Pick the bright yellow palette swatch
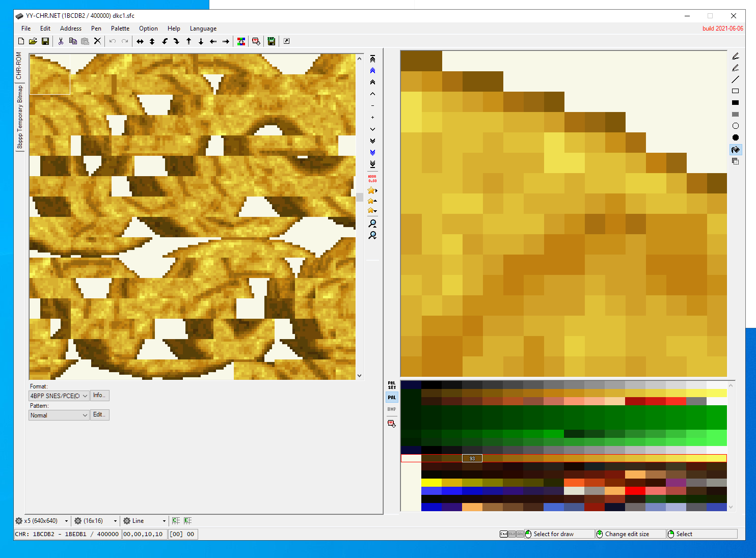 [x=431, y=483]
